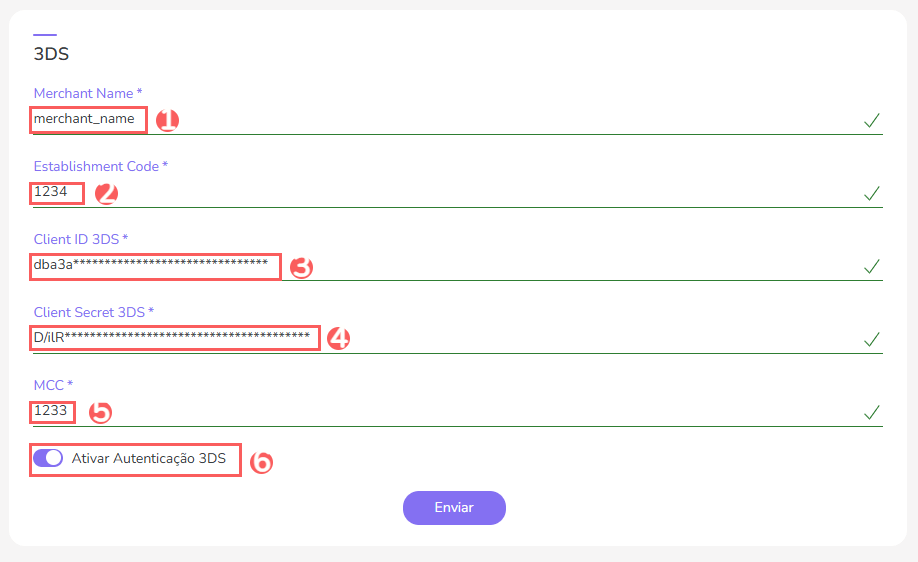918x562 pixels.
Task: Click the red number 1 marker
Action: click(167, 121)
